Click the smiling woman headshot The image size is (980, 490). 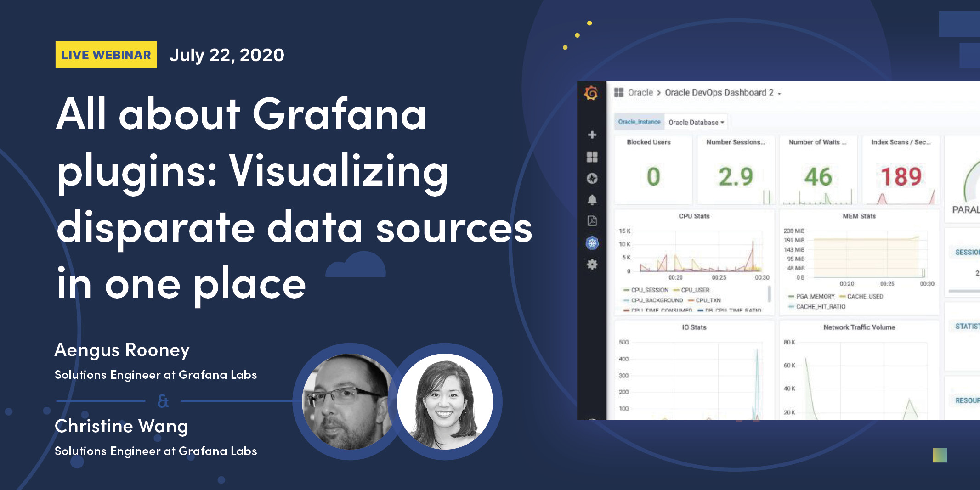coord(445,402)
